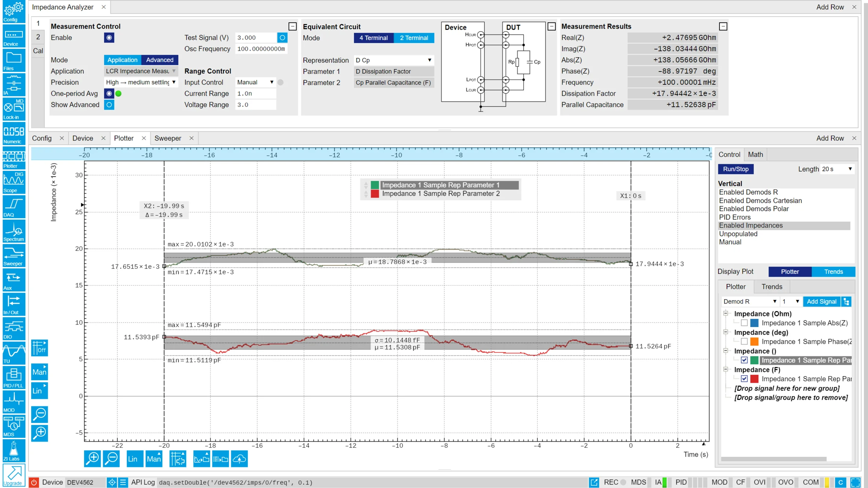The width and height of the screenshot is (868, 488).
Task: Open the PID / PLL sidebar icon
Action: point(14,377)
